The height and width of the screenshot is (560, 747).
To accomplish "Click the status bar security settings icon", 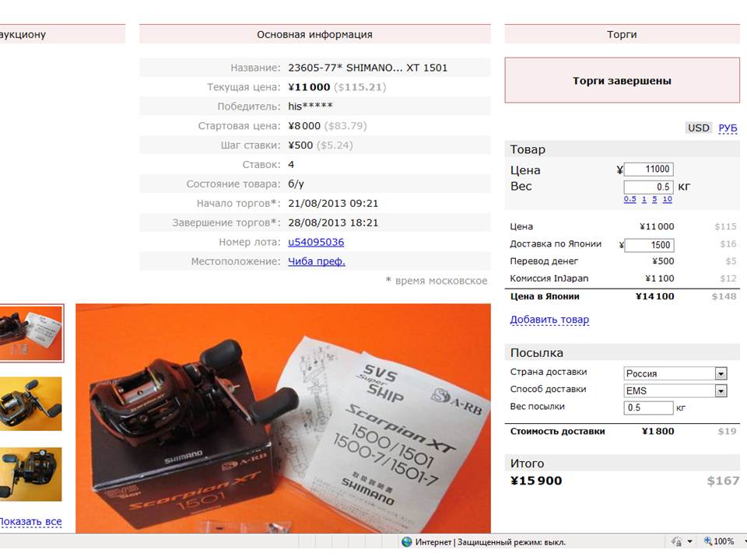I will tap(676, 541).
